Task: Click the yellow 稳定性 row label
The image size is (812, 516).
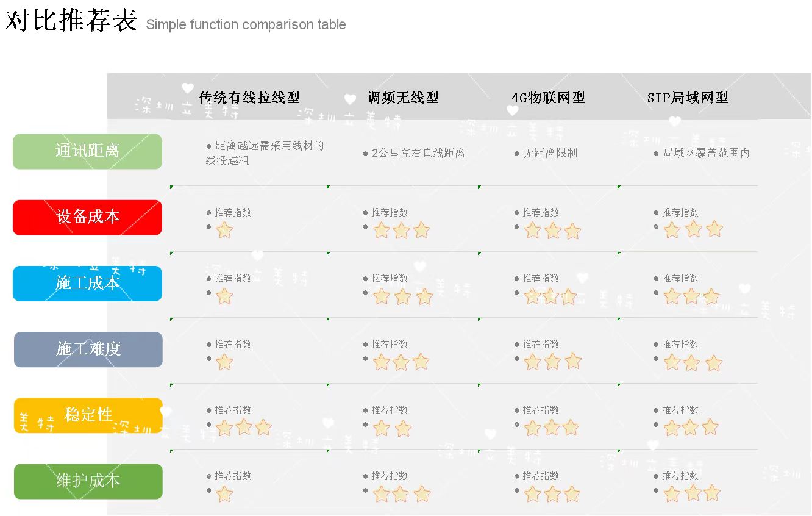Action: pyautogui.click(x=88, y=415)
